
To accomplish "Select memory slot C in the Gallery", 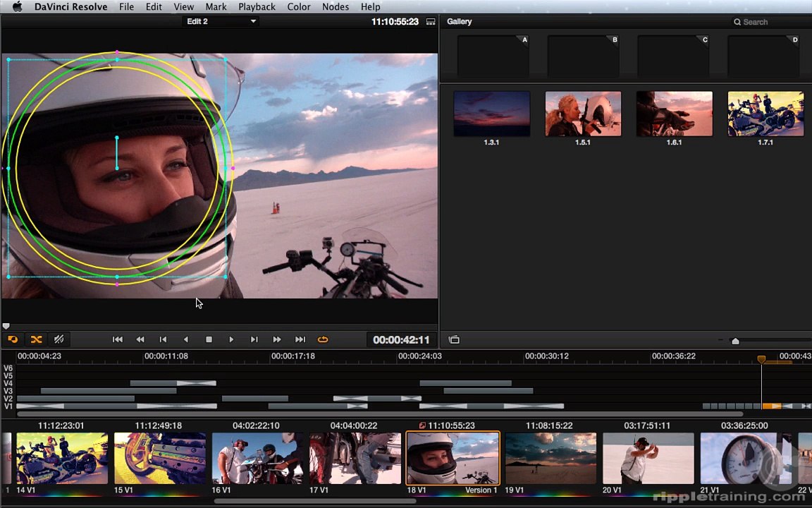I will (673, 56).
